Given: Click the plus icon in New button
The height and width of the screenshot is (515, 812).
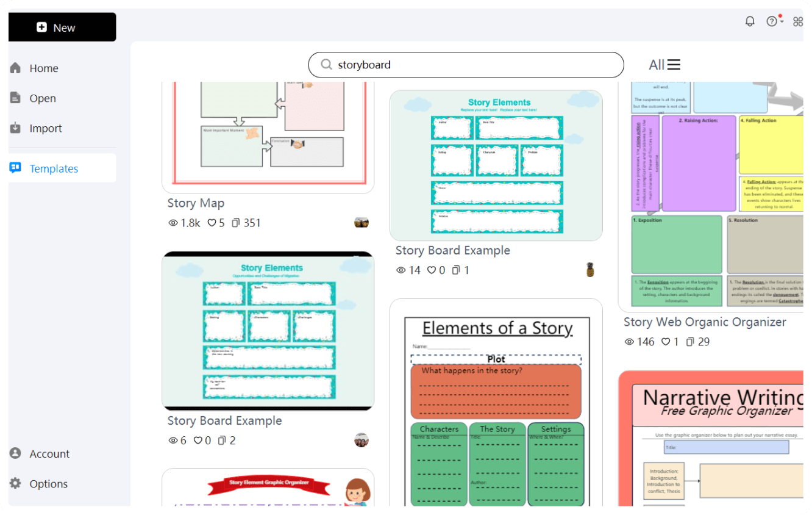Looking at the screenshot, I should (x=41, y=27).
